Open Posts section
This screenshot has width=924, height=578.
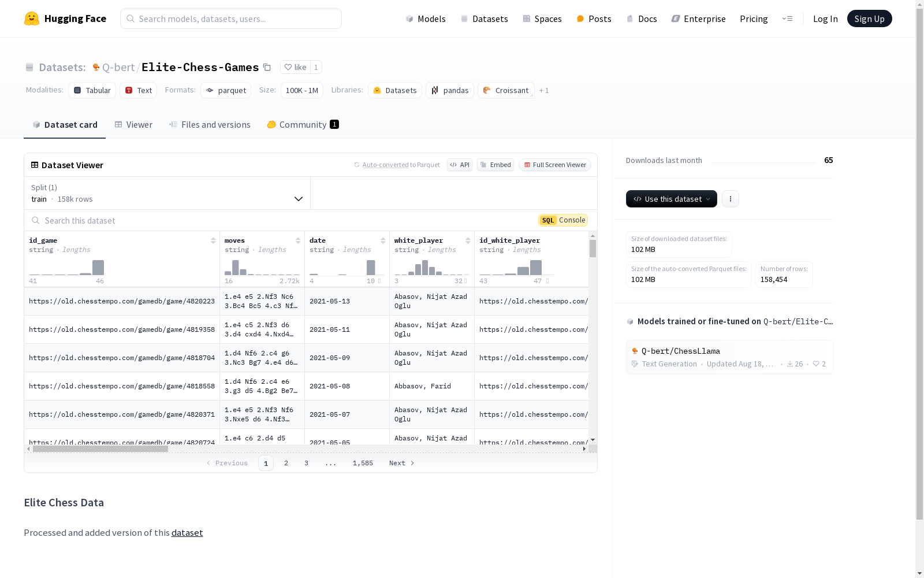tap(594, 18)
